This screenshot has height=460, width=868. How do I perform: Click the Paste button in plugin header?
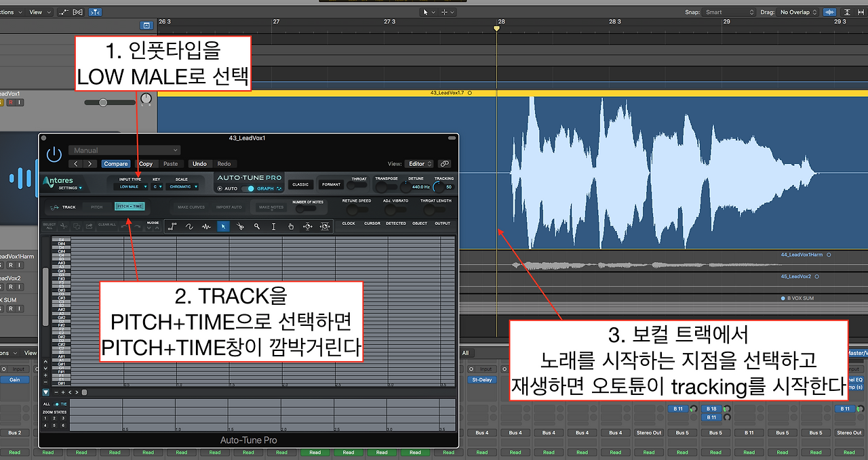click(171, 164)
